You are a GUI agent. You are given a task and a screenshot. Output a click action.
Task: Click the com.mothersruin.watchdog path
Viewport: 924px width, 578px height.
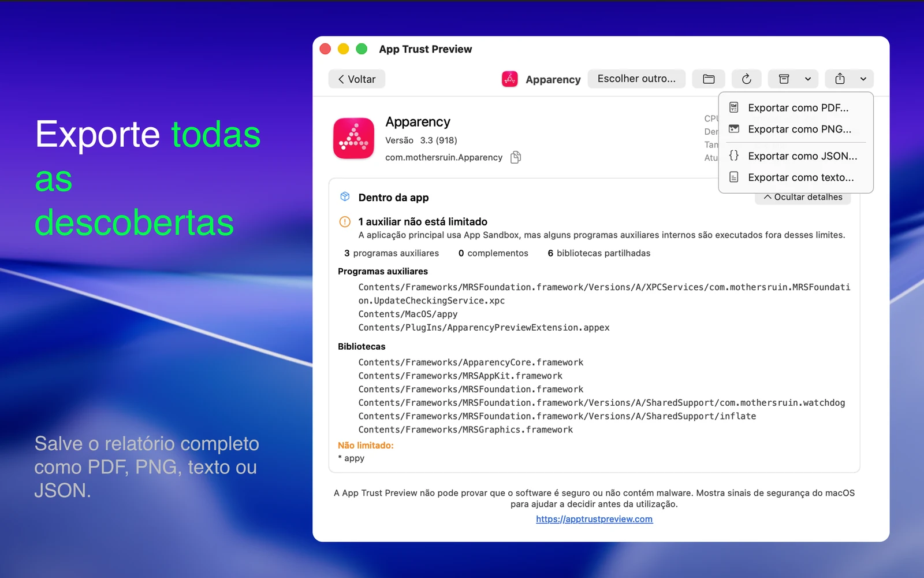(x=602, y=403)
